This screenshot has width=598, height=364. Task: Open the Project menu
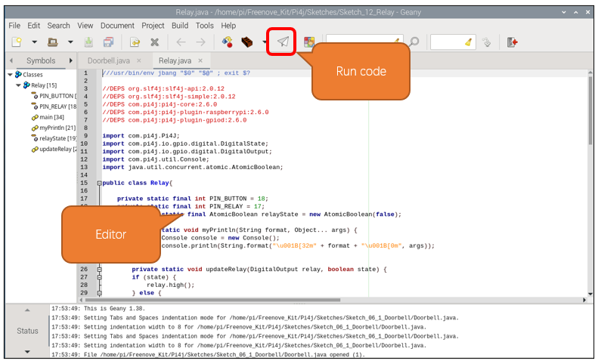click(153, 26)
